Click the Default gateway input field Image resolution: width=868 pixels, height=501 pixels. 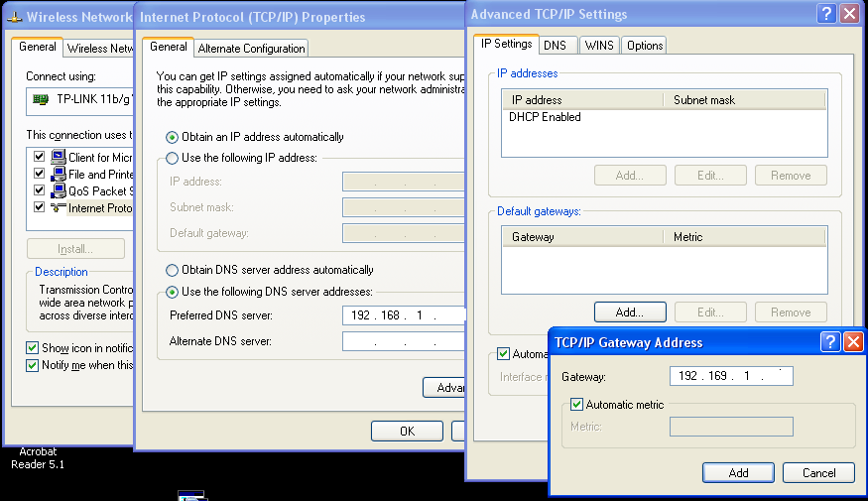(404, 233)
